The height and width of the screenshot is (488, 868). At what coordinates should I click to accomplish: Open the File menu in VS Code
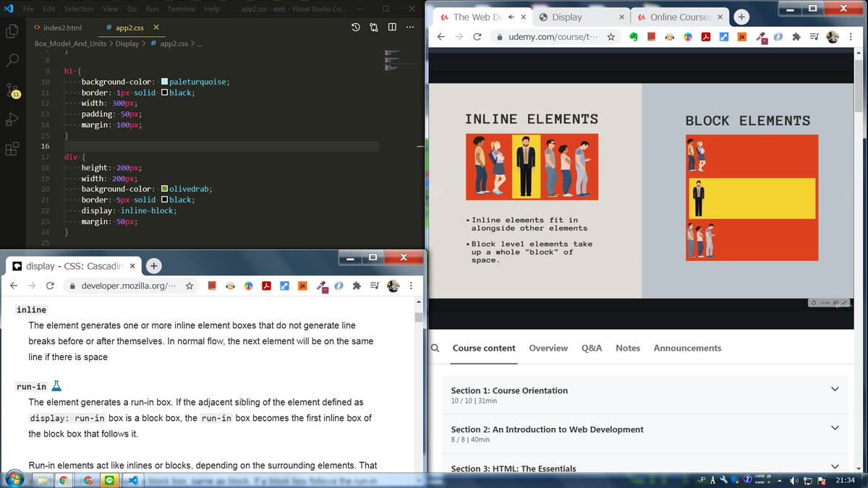(28, 9)
